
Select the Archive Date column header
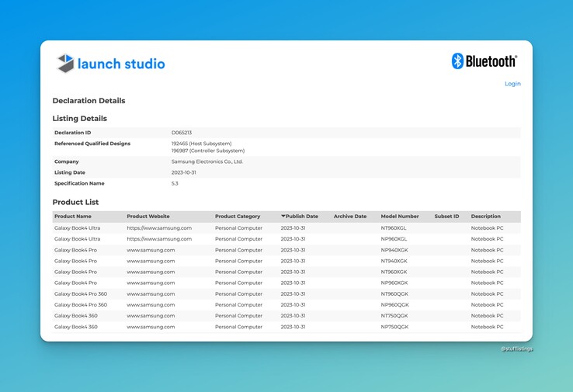pos(349,217)
